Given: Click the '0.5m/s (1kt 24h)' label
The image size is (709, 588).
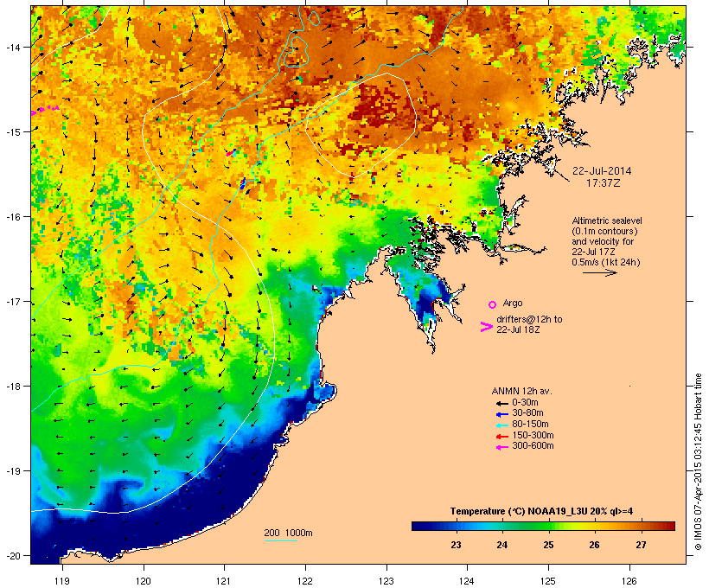Looking at the screenshot, I should coord(606,262).
